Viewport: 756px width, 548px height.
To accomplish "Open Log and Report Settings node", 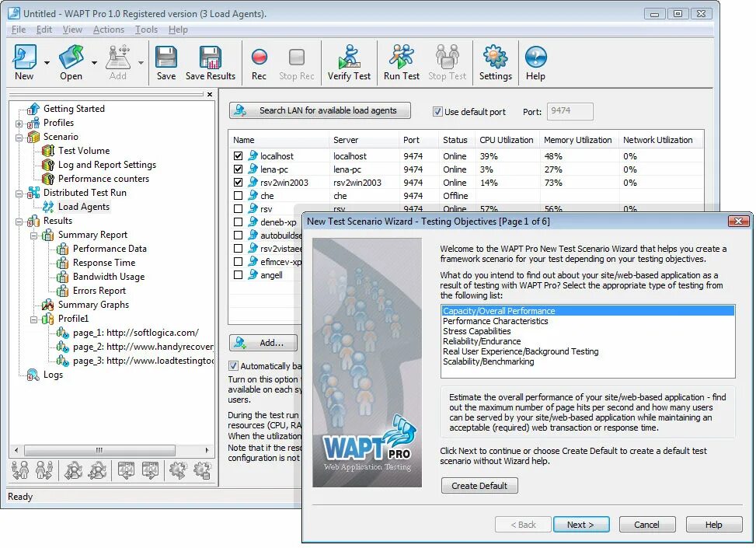I will click(107, 165).
